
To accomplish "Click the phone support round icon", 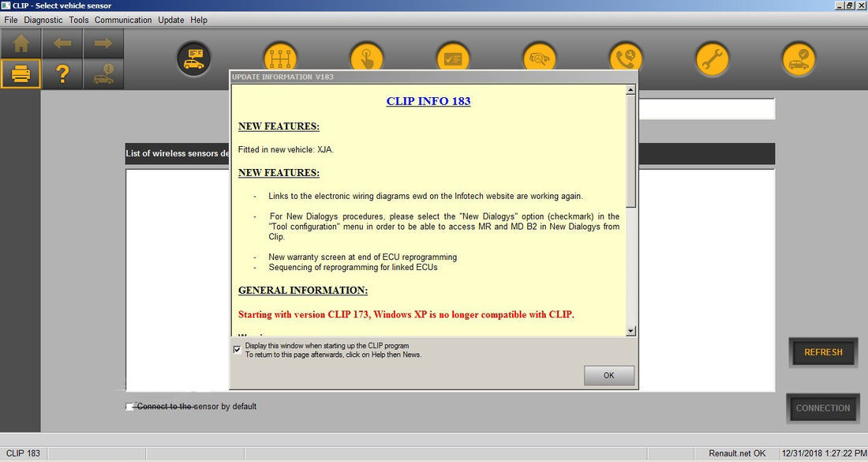I will 626,59.
